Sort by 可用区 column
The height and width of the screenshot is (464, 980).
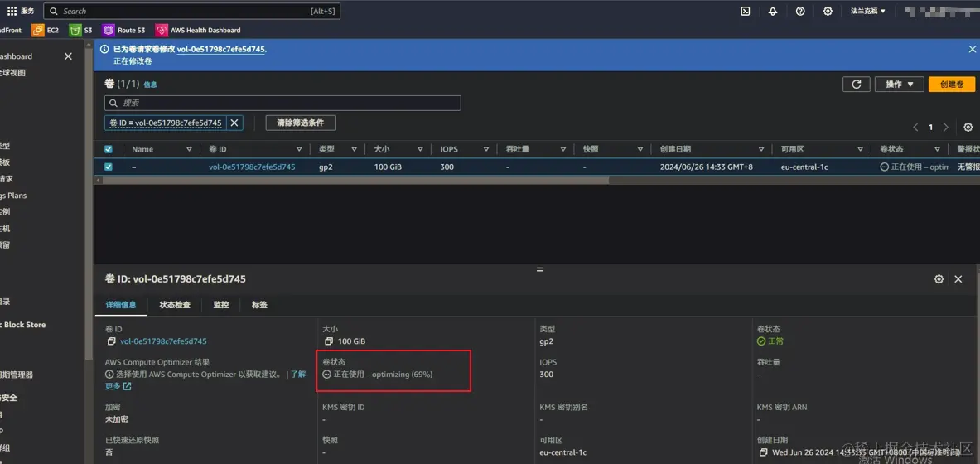[859, 149]
